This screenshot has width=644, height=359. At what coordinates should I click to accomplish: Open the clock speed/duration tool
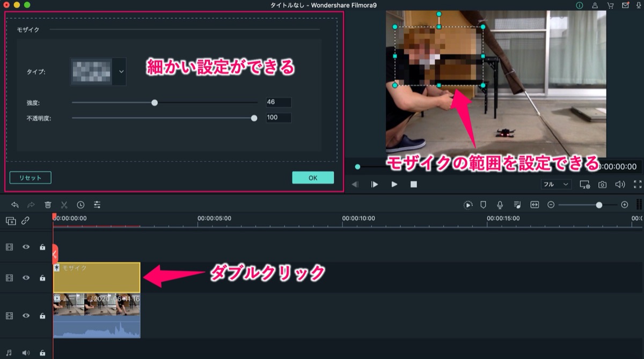(x=80, y=204)
